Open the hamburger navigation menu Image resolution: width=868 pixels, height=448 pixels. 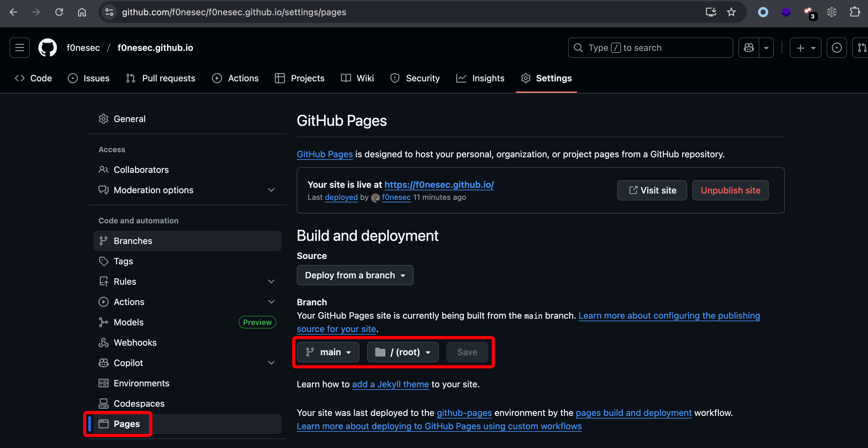coord(20,48)
